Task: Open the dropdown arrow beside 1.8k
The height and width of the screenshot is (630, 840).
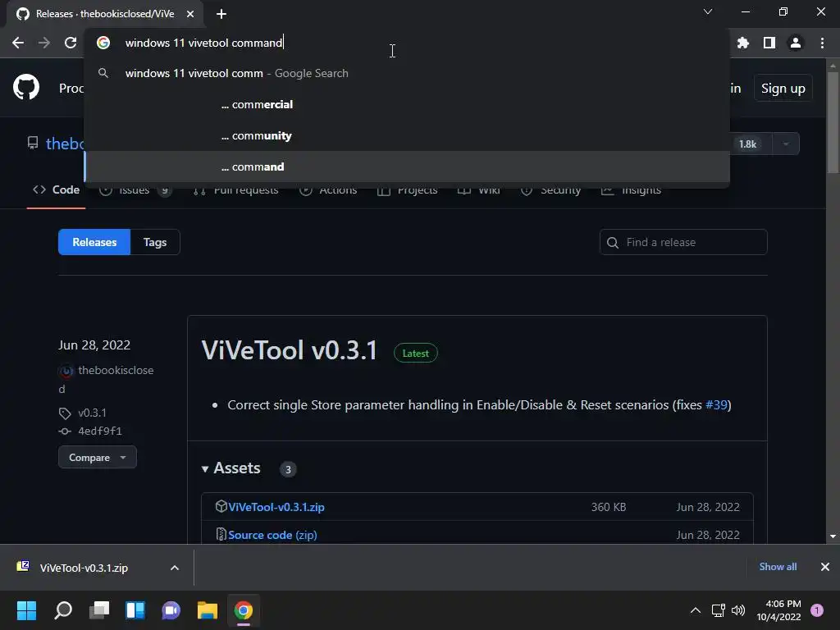Action: pos(786,144)
